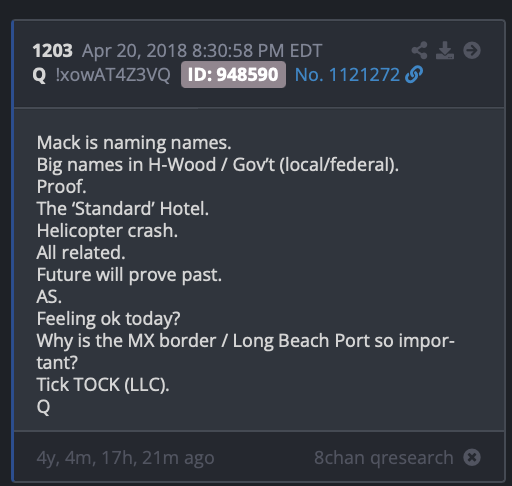Click the 'Tick TOCK (LLC).' line
This screenshot has width=512, height=486.
click(103, 384)
